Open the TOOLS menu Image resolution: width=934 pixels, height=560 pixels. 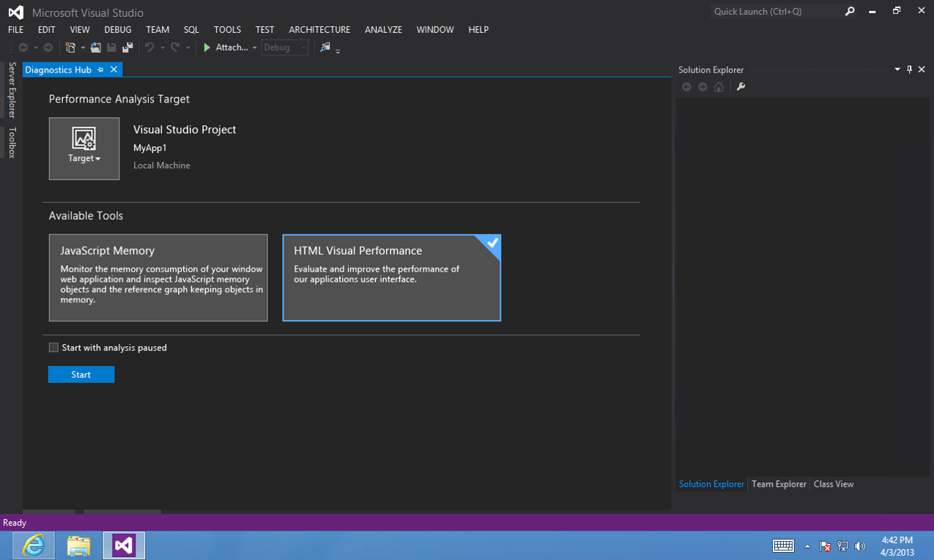pyautogui.click(x=227, y=30)
